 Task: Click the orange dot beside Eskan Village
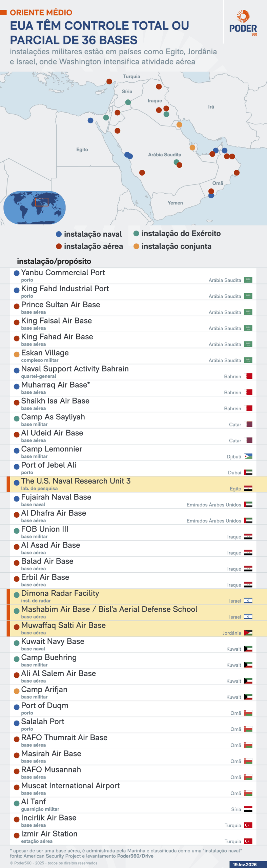click(x=16, y=355)
